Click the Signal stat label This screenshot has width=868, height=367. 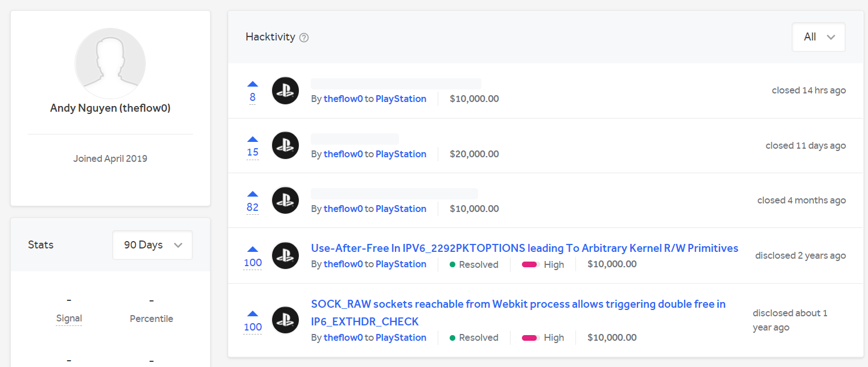[x=69, y=319]
